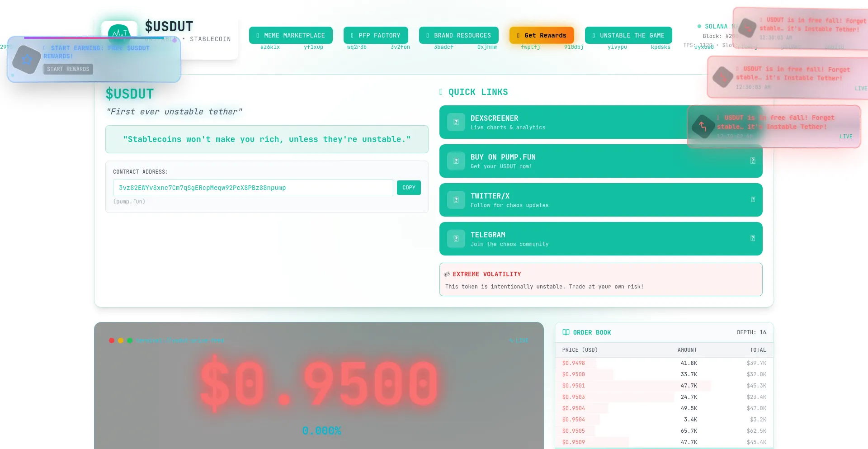Viewport: 868px width, 449px height.
Task: Click external arrow on Pump.fun card
Action: (x=752, y=161)
